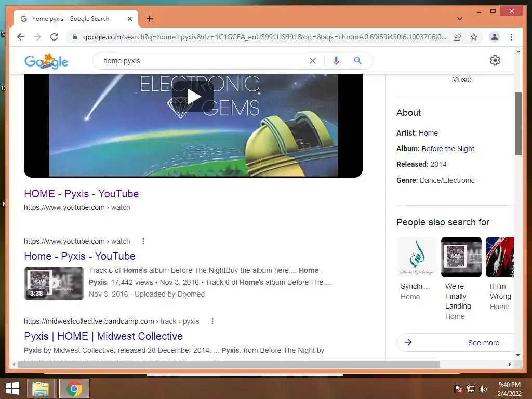The image size is (532, 399).
Task: Open the Windows Start button
Action: point(12,389)
